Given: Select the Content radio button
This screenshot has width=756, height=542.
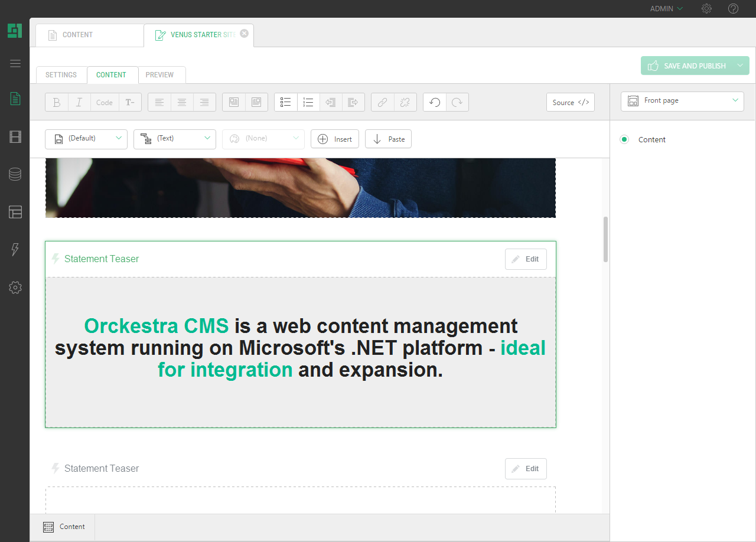Looking at the screenshot, I should point(624,140).
